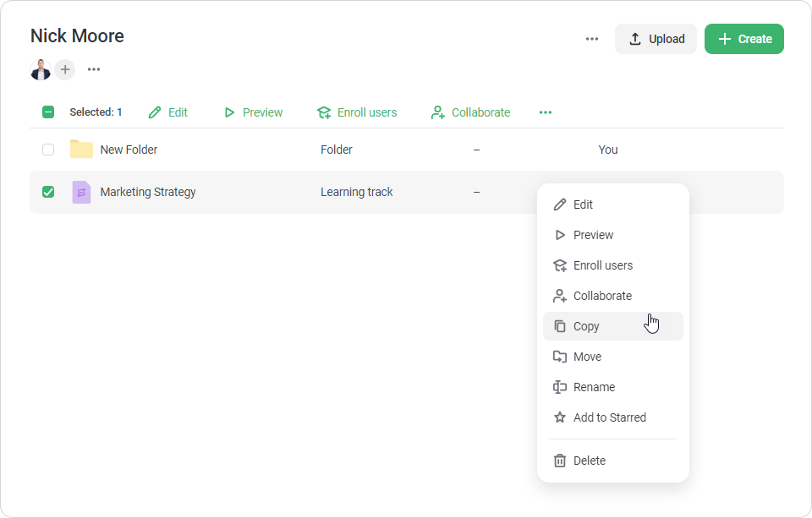This screenshot has width=812, height=518.
Task: Click the green Create button
Action: [x=743, y=39]
